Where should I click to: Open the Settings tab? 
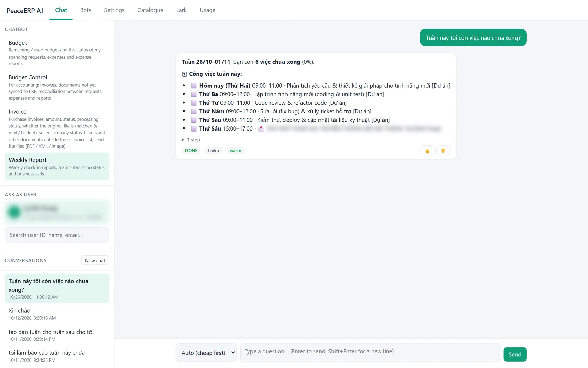(114, 10)
